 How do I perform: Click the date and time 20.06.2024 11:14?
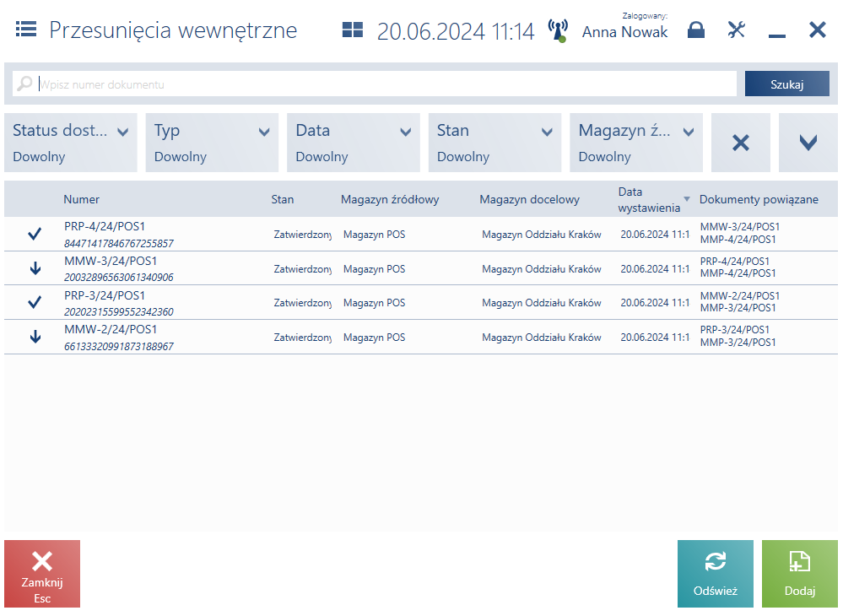[x=456, y=31]
